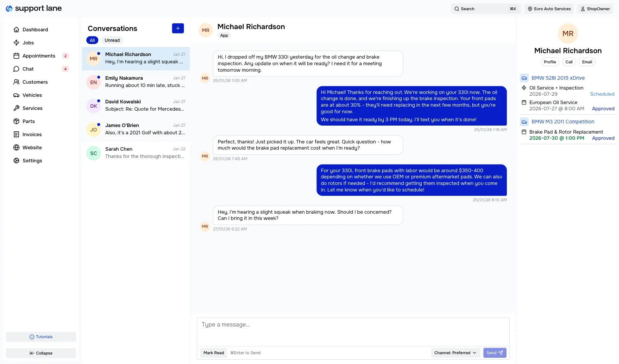Viewport: 619px width, 364px height.
Task: Open Jobs via the lightning icon
Action: [x=16, y=43]
